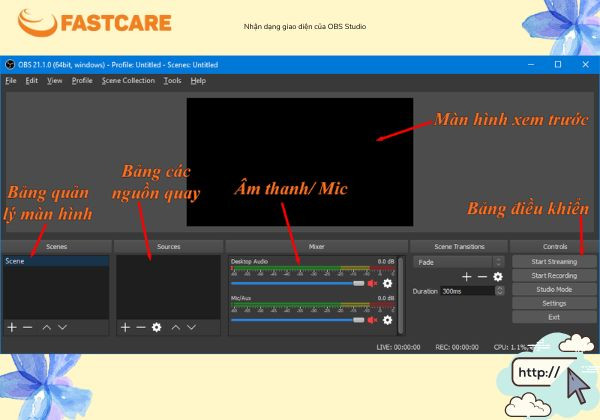Image resolution: width=600 pixels, height=420 pixels.
Task: Adjust Mic/Aux volume slider
Action: tap(298, 320)
